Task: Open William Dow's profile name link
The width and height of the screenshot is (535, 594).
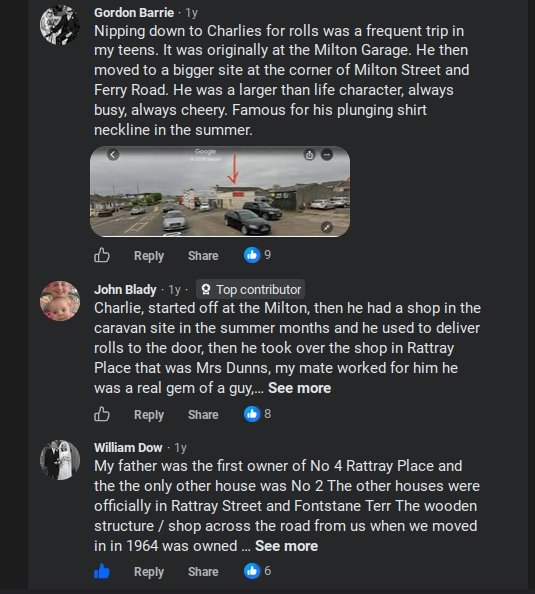Action: [128, 448]
